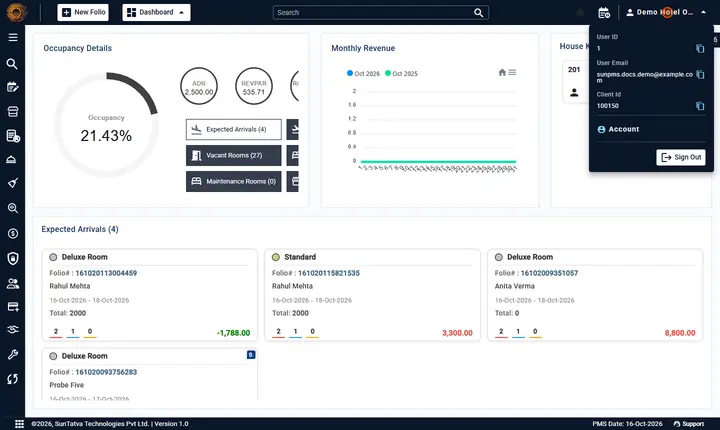The height and width of the screenshot is (430, 720).
Task: Open the payment card sidebar icon
Action: [x=13, y=306]
